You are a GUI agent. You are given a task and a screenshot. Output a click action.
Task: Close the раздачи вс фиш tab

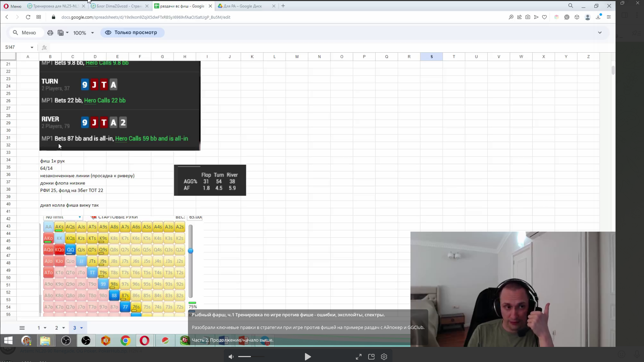click(210, 6)
